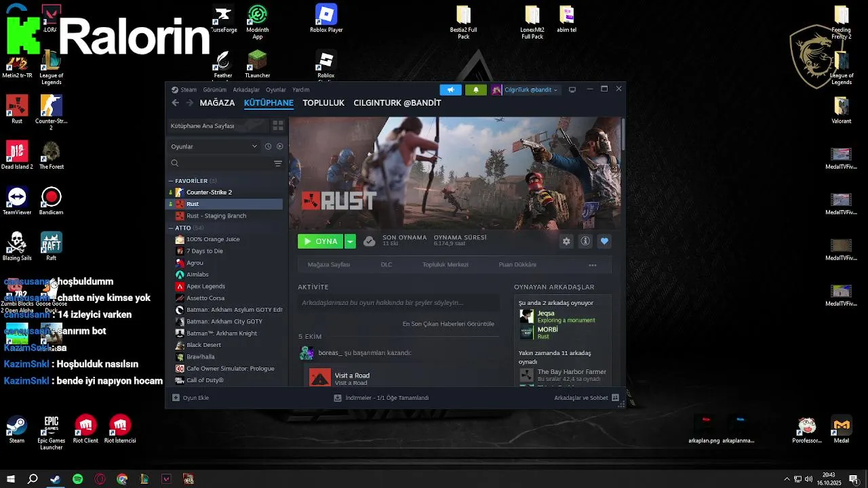Open Friends and Chat icon
This screenshot has width=868, height=488.
615,398
